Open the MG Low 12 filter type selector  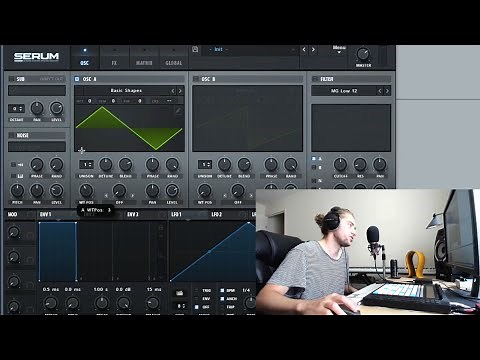click(x=344, y=91)
